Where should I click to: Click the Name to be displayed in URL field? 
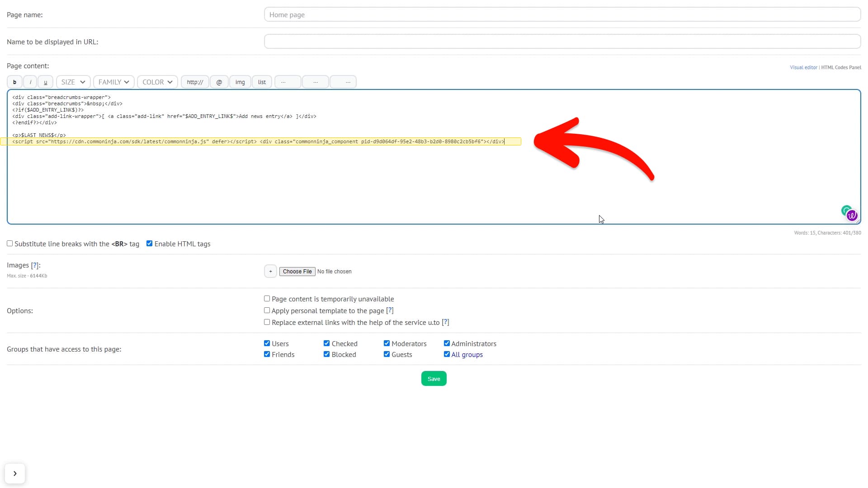click(x=562, y=42)
